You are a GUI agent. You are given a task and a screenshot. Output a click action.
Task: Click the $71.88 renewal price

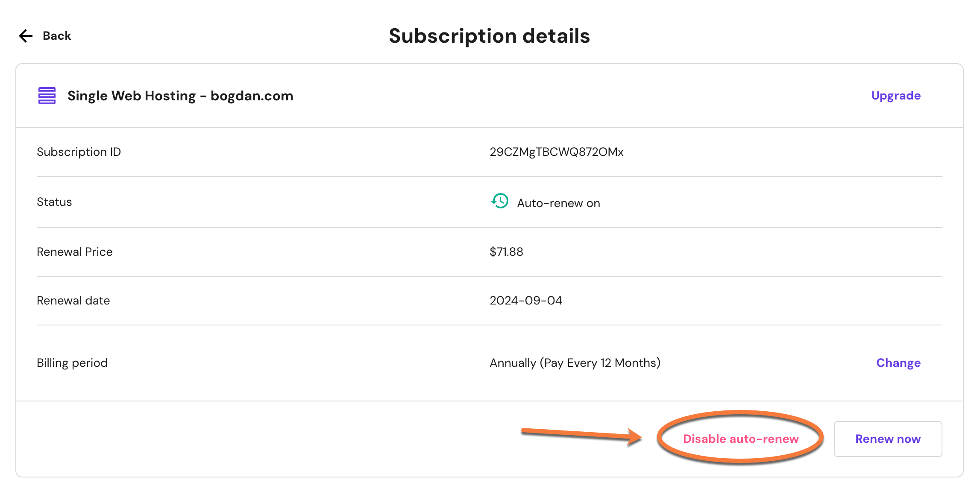[506, 252]
